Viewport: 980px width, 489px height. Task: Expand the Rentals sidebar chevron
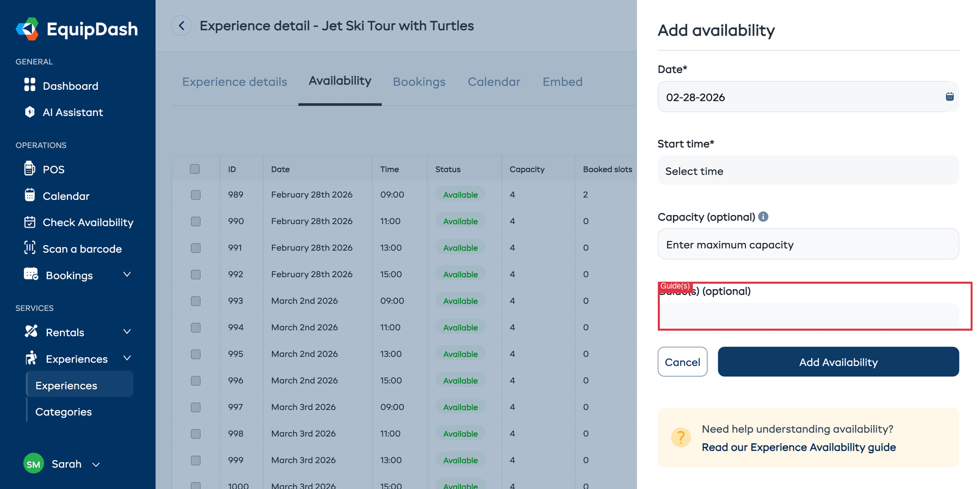coord(127,332)
